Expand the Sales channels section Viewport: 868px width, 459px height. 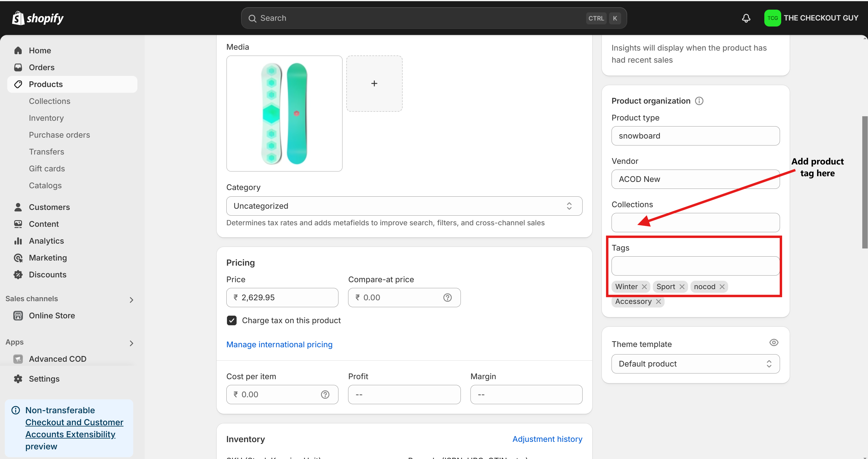[x=131, y=300]
